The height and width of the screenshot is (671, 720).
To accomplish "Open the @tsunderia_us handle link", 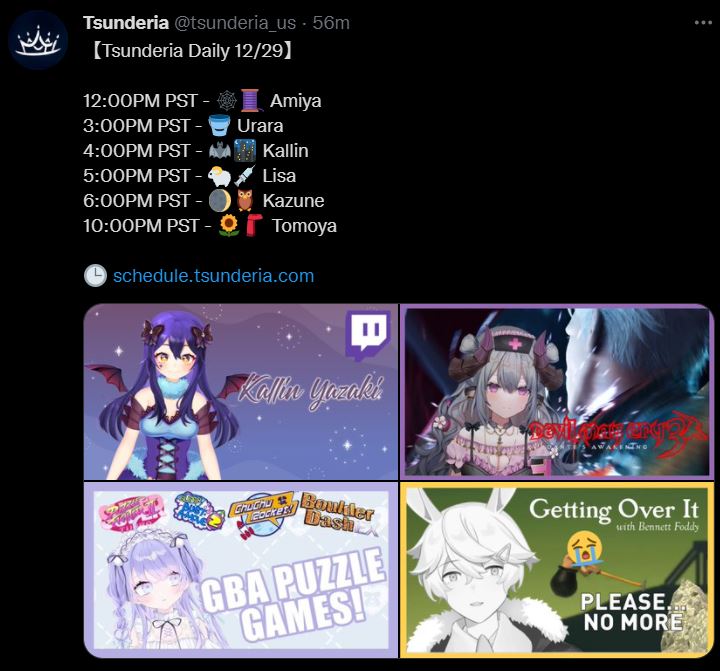I will [235, 23].
